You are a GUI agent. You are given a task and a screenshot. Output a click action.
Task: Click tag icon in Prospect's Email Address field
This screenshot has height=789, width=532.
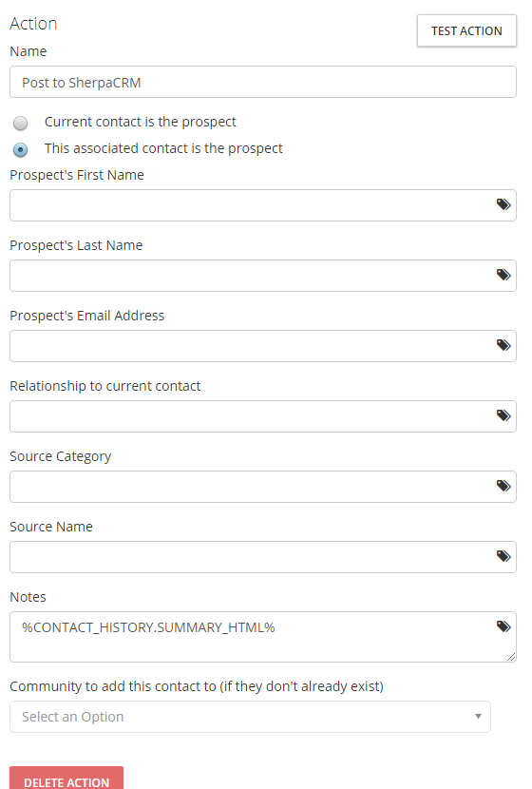[x=503, y=346]
